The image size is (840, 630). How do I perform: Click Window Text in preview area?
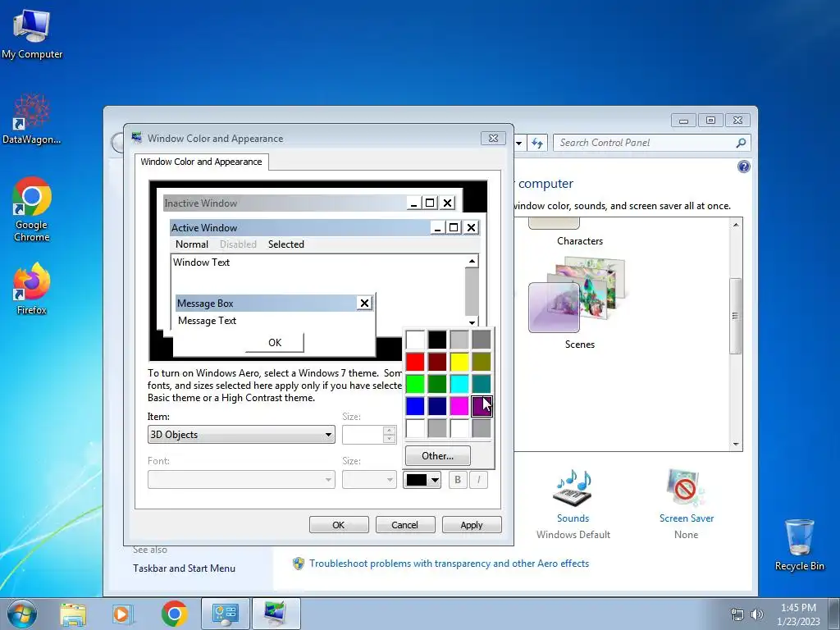point(202,262)
